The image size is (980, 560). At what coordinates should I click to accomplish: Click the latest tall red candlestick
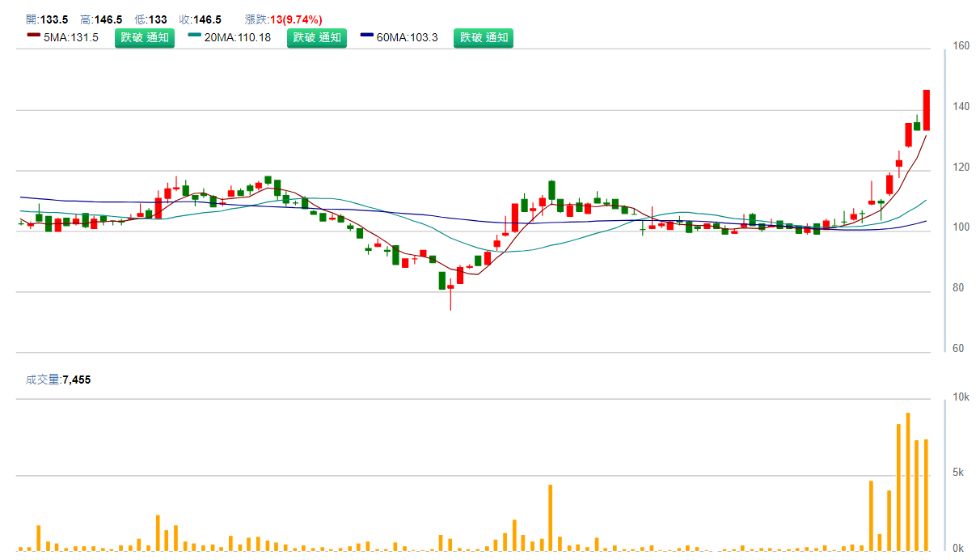point(927,110)
